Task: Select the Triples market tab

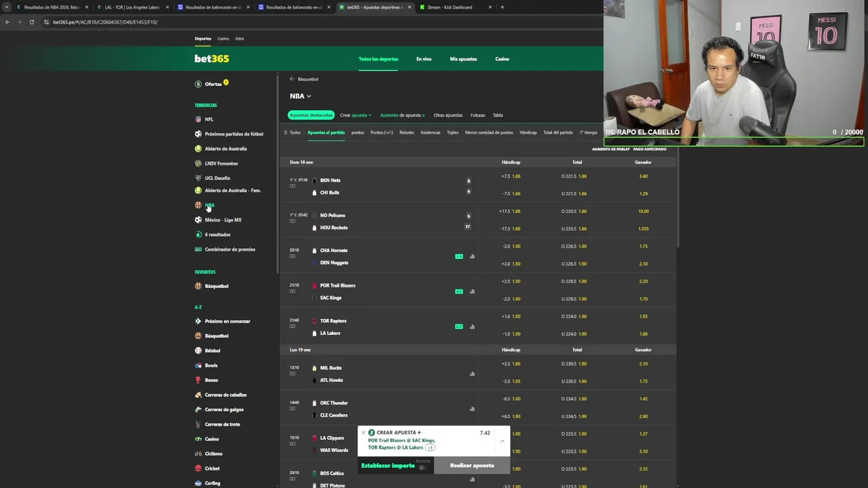Action: coord(452,133)
